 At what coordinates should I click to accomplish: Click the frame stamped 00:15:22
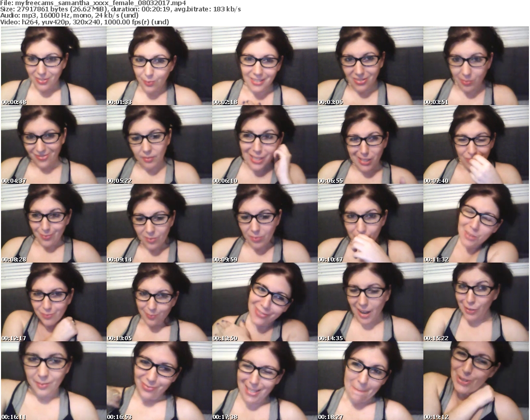point(476,302)
